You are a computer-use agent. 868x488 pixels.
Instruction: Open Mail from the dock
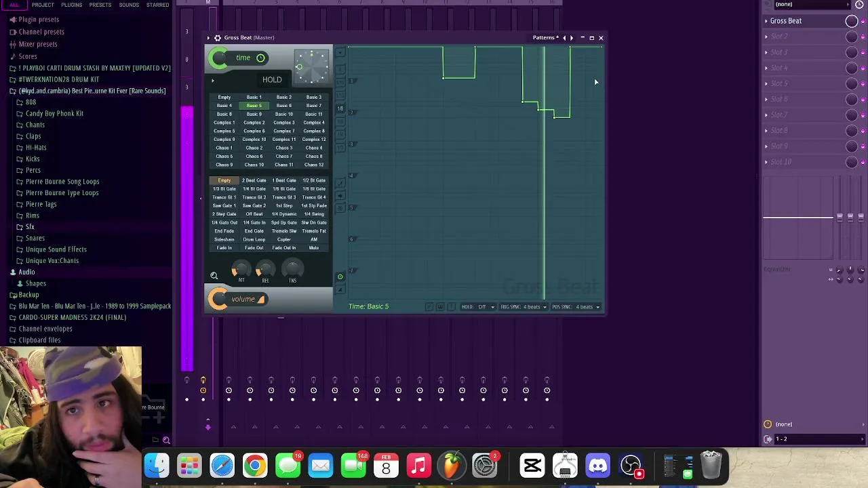[x=321, y=466]
